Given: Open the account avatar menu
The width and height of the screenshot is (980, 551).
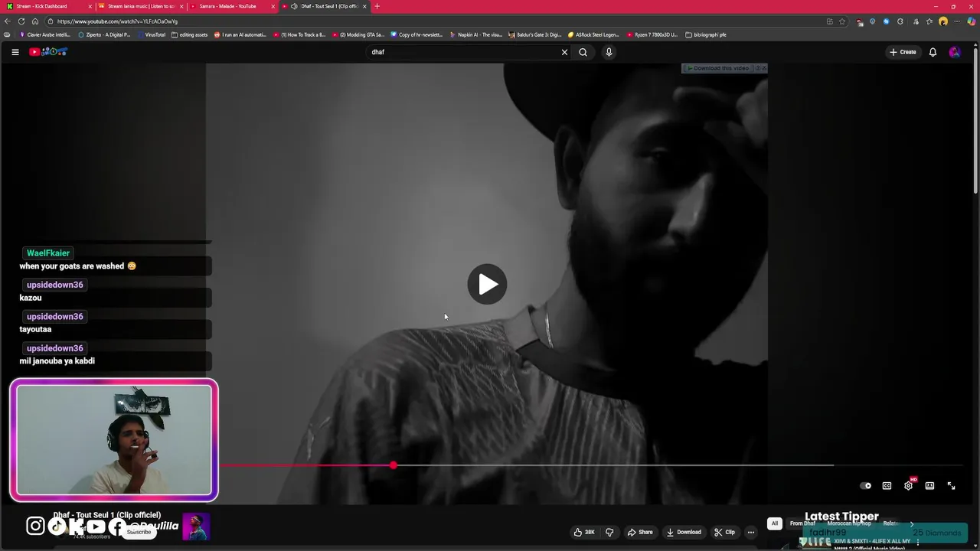Looking at the screenshot, I should (x=954, y=52).
